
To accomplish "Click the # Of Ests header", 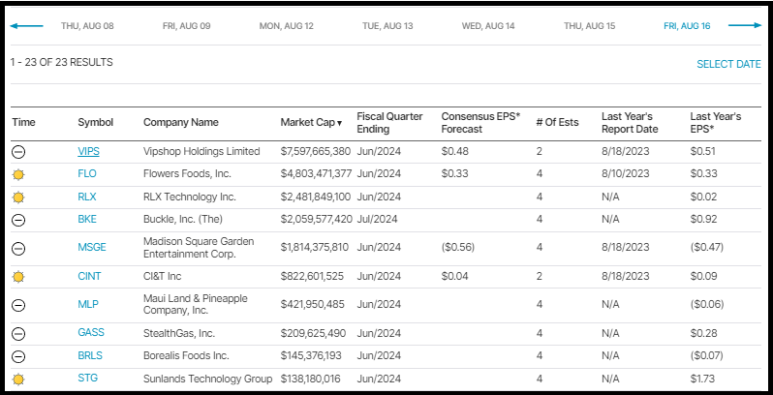I will (x=558, y=122).
